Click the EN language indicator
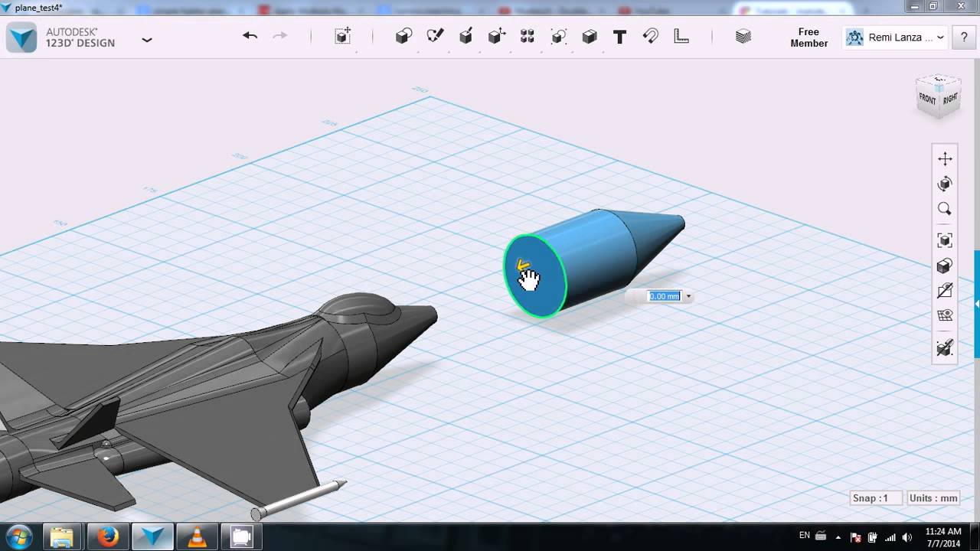 [x=805, y=536]
